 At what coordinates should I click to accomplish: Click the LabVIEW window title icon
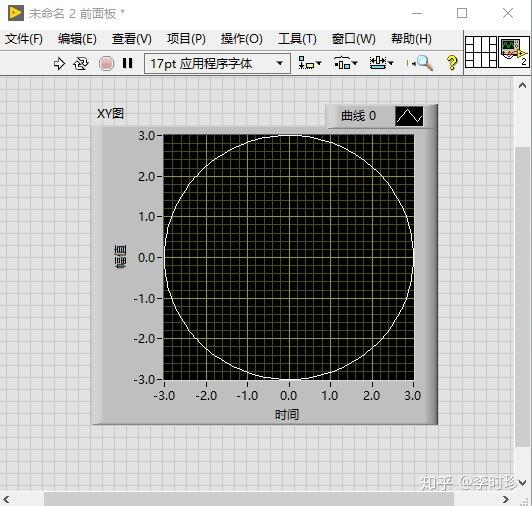pyautogui.click(x=16, y=13)
